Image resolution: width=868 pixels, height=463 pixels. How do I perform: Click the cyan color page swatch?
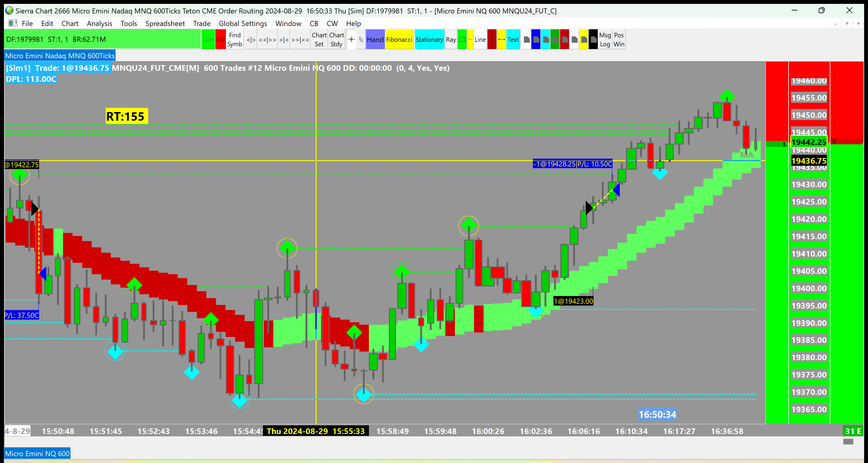545,39
